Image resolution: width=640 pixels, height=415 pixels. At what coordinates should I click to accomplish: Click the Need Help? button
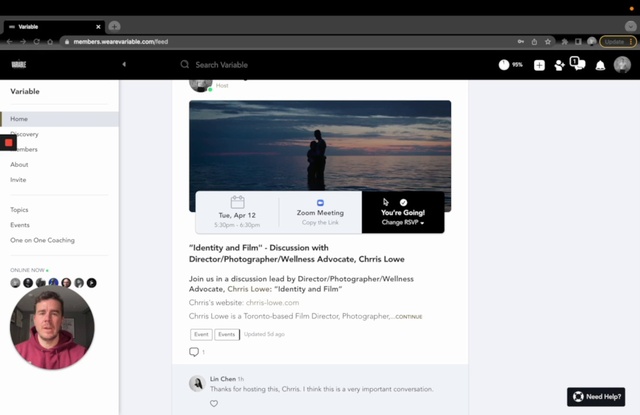[596, 396]
